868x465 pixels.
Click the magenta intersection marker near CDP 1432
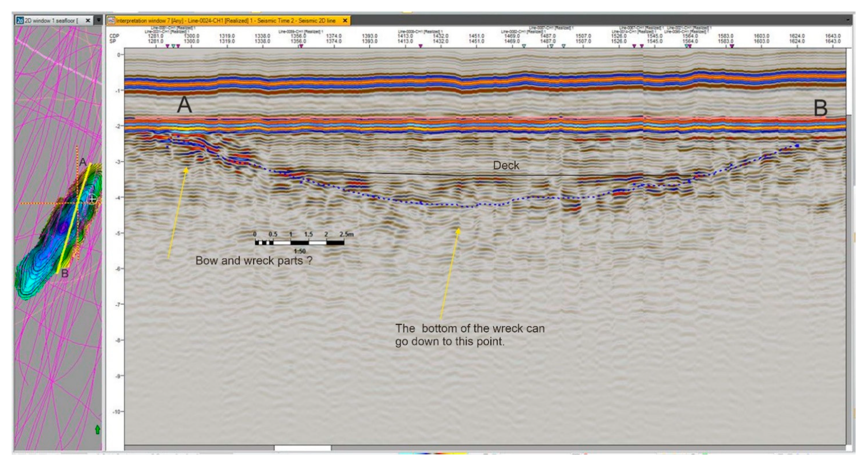coord(420,46)
